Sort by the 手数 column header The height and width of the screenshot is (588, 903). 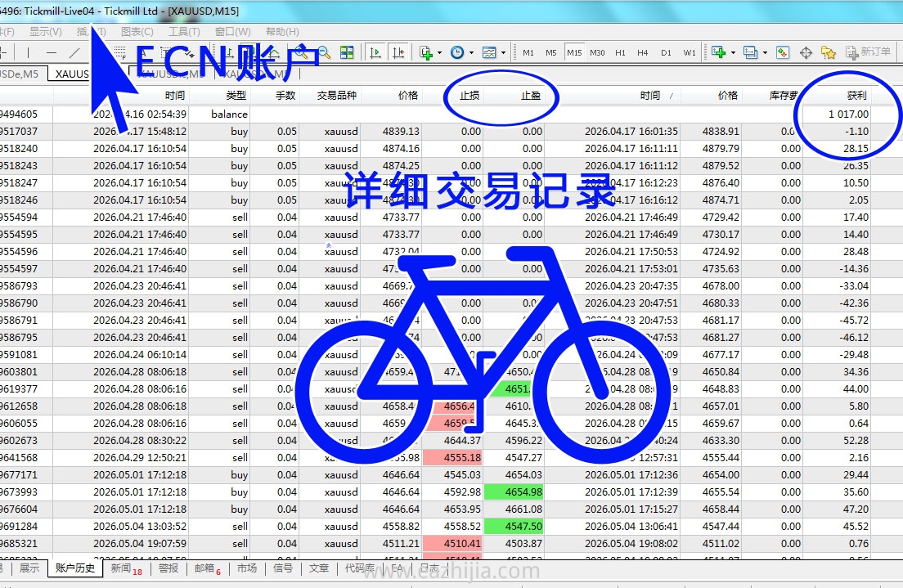coord(275,95)
